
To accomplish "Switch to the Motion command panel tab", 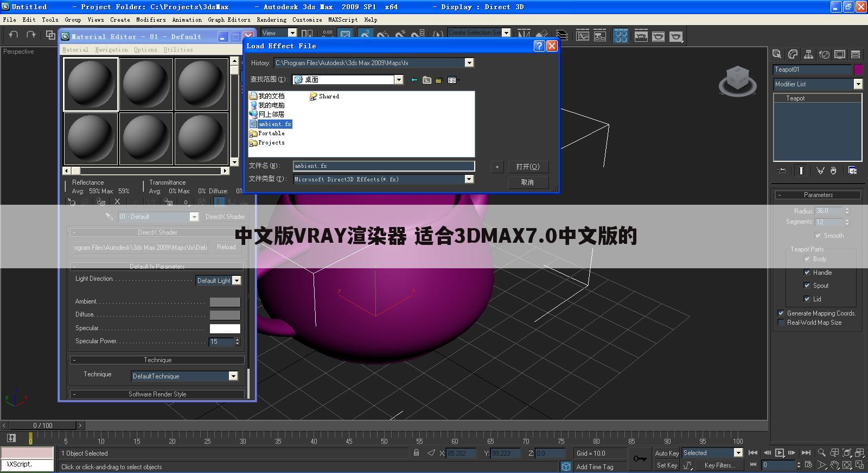I will pos(824,54).
